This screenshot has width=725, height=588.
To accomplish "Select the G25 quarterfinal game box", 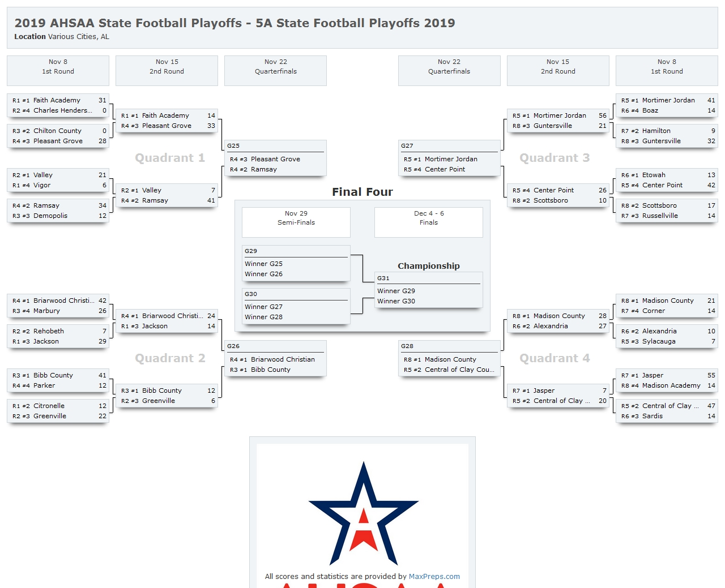I will click(x=276, y=158).
